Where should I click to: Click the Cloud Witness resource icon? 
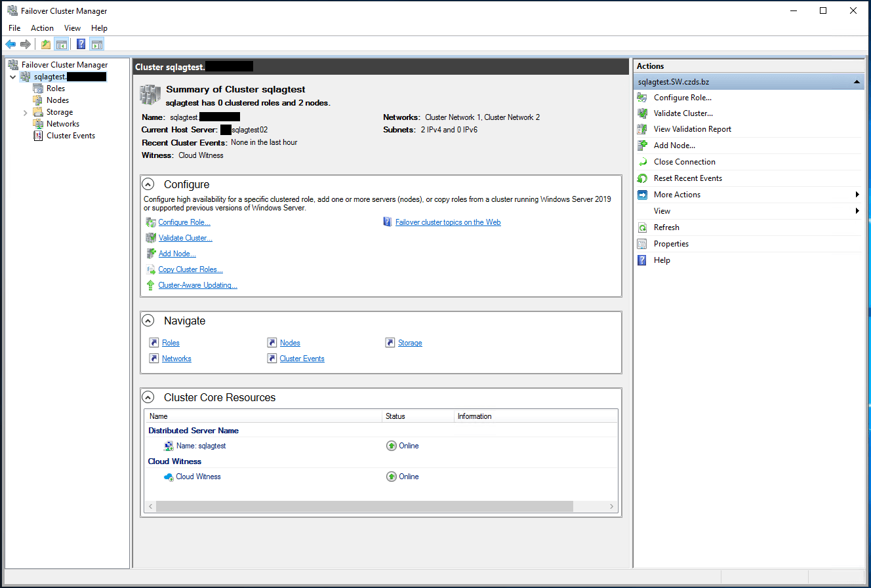point(169,477)
